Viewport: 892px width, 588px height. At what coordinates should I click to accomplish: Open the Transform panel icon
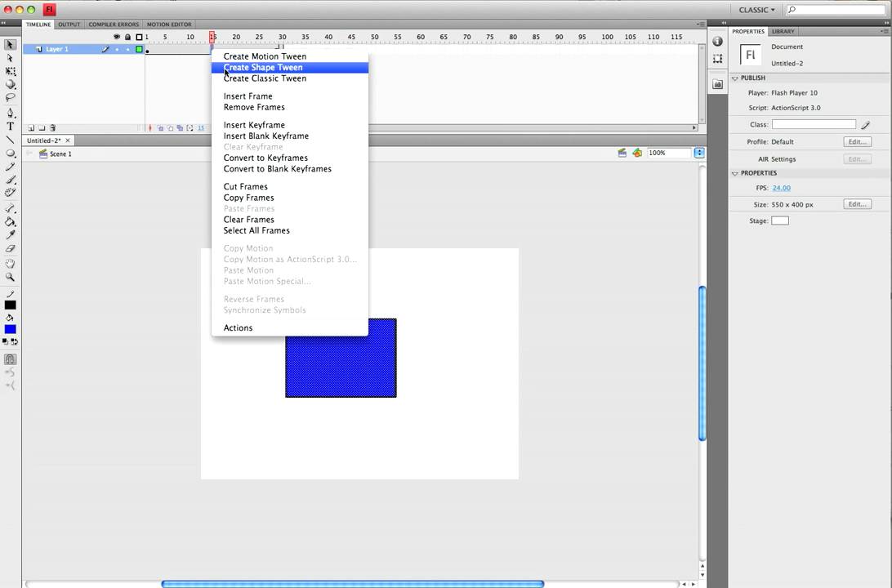point(718,59)
